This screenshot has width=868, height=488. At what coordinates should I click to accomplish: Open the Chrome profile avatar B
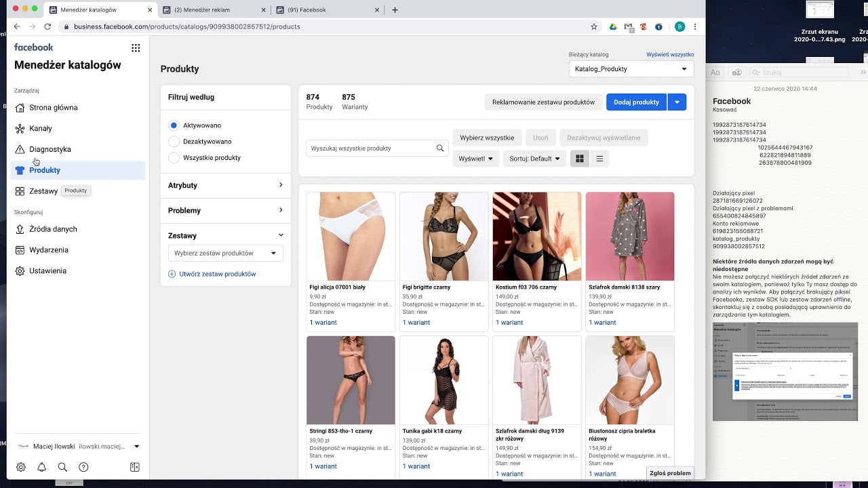(679, 26)
